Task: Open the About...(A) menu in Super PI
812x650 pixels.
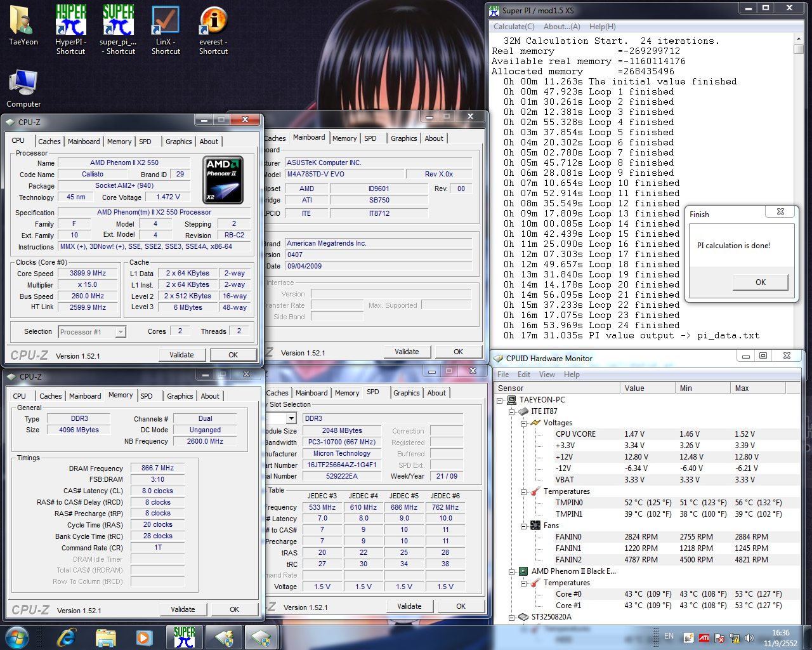Action: (561, 27)
